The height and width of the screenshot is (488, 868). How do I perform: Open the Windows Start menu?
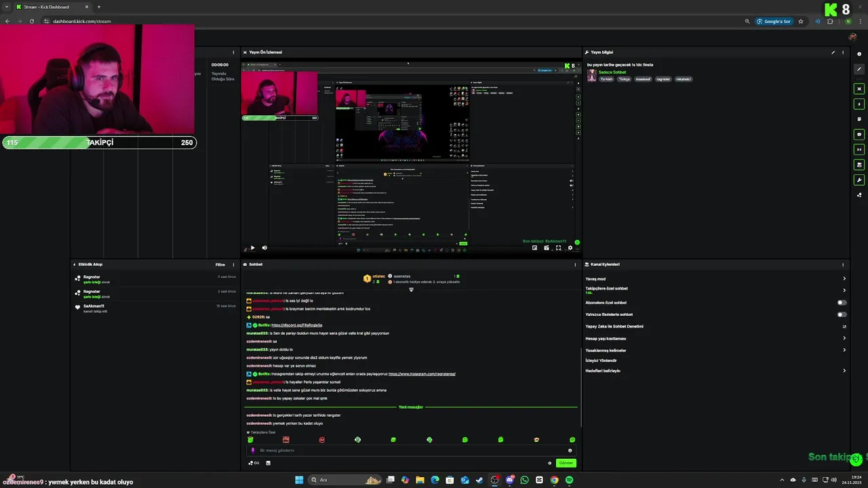pyautogui.click(x=299, y=480)
